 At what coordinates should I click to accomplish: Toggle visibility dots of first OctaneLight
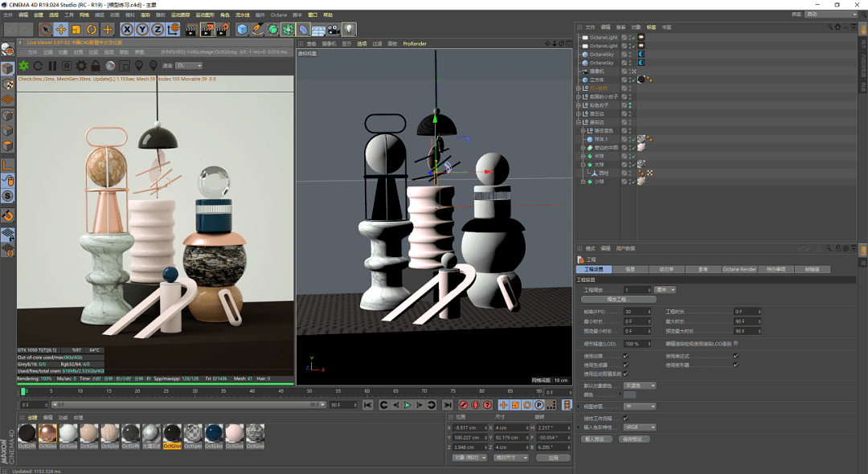coord(630,38)
